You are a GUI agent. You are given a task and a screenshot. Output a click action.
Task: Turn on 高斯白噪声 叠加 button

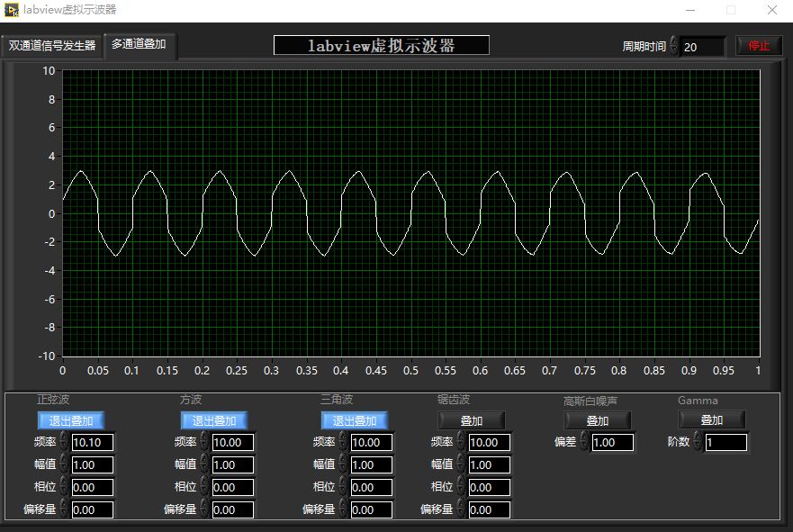(x=598, y=420)
